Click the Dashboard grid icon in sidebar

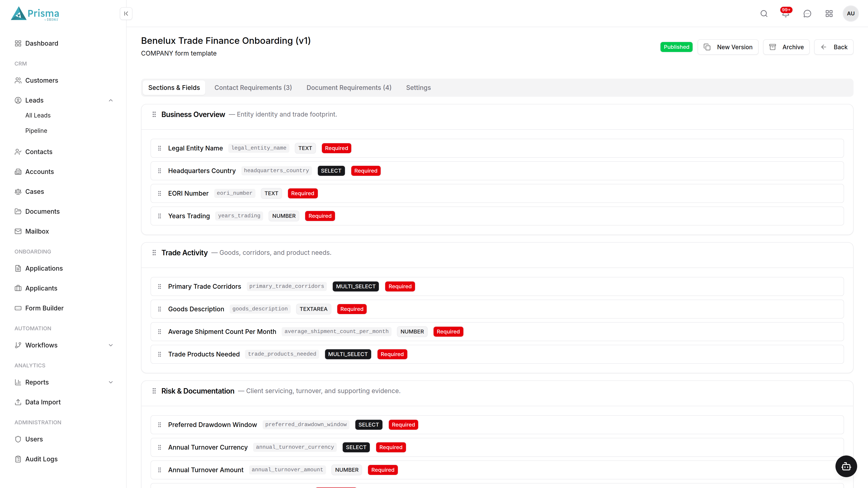18,43
